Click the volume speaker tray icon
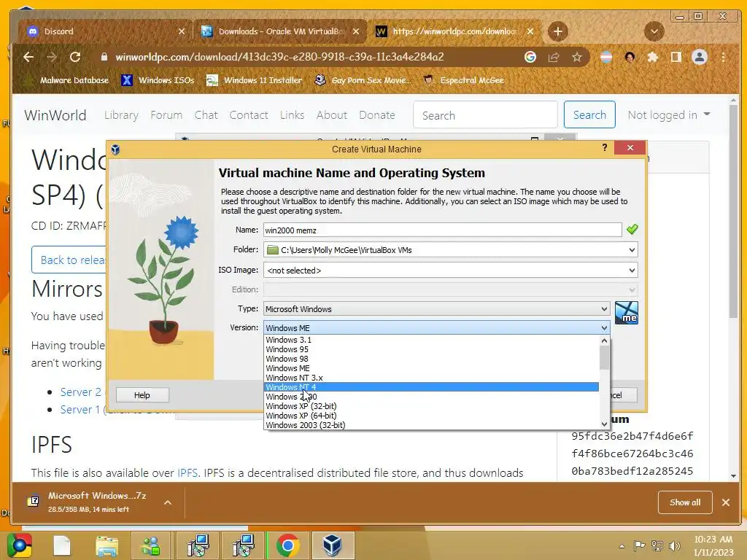Viewport: 747px width, 560px height. pos(674,546)
